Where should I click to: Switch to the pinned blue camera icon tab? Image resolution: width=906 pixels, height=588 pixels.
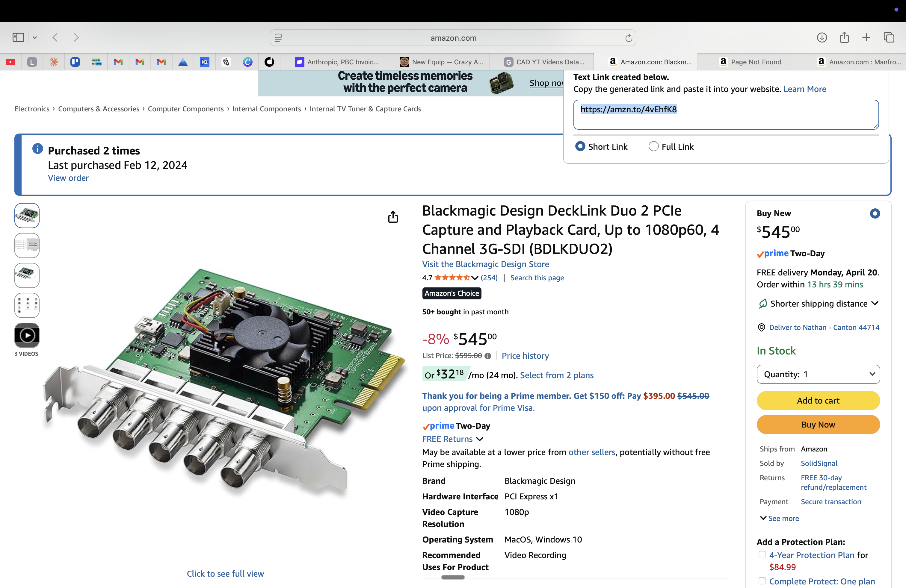[204, 62]
